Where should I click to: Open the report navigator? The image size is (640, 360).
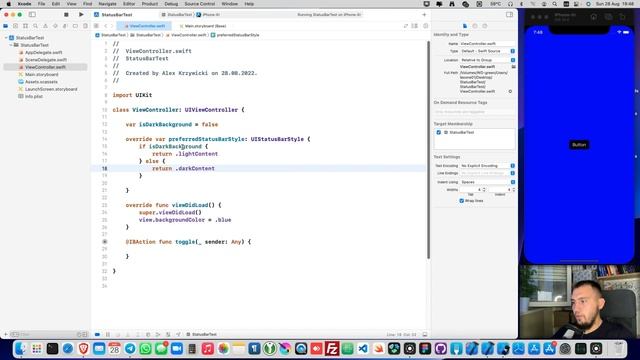pyautogui.click(x=85, y=26)
